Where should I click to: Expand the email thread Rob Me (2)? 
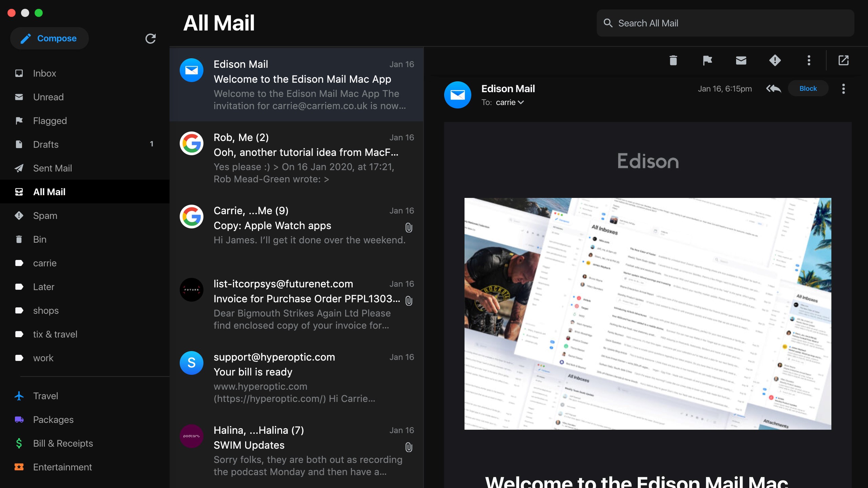[296, 157]
